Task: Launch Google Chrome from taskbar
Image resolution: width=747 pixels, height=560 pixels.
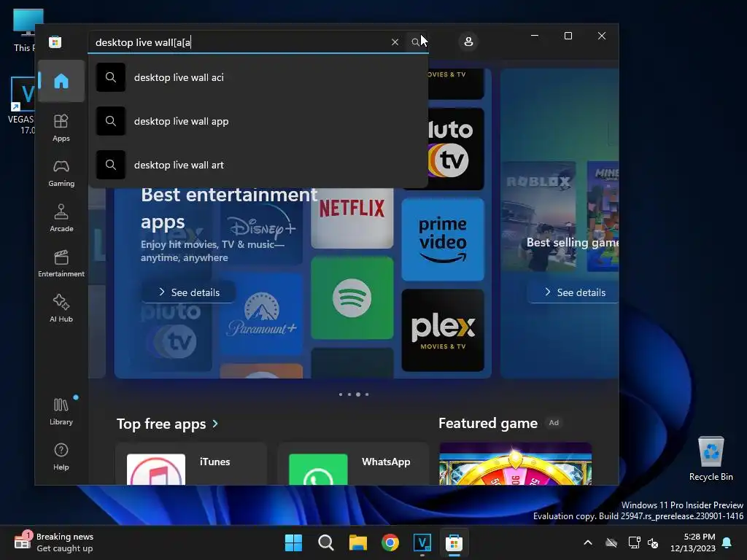Action: (x=390, y=542)
